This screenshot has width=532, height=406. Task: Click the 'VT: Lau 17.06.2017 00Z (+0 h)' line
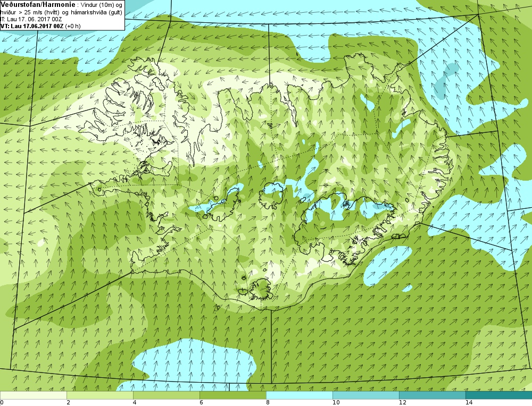(x=40, y=26)
